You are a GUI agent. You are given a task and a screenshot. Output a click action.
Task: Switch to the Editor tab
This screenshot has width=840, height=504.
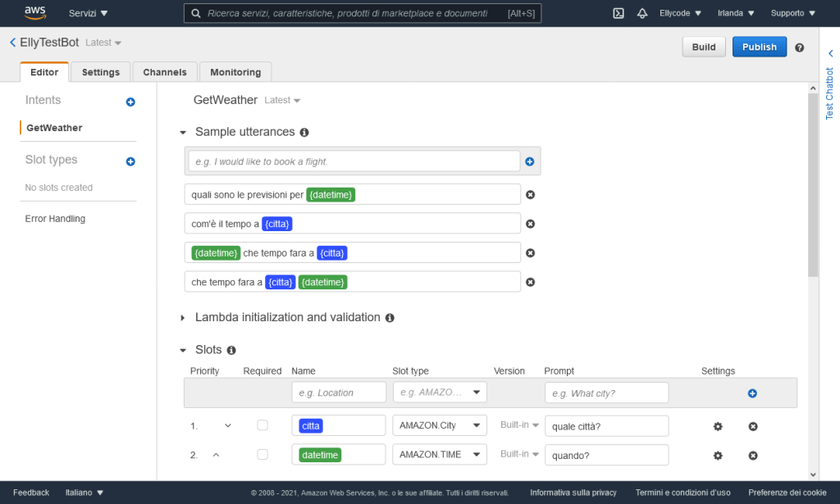[44, 72]
